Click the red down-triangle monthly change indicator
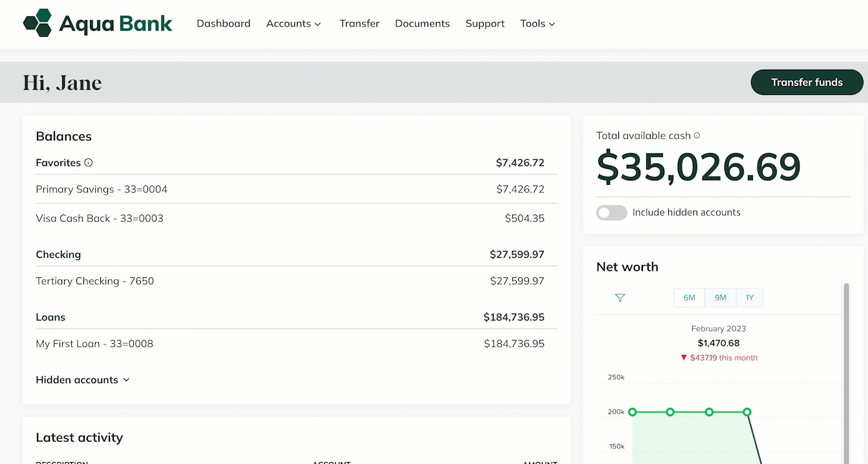 pyautogui.click(x=684, y=358)
